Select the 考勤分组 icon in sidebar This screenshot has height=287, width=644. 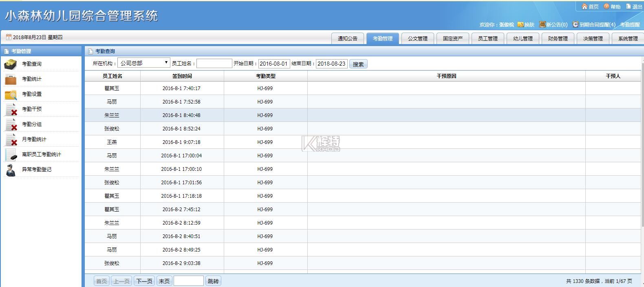11,124
